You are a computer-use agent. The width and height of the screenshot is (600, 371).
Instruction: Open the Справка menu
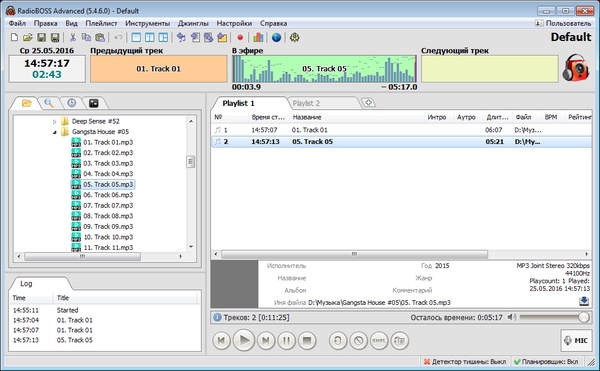click(x=274, y=23)
